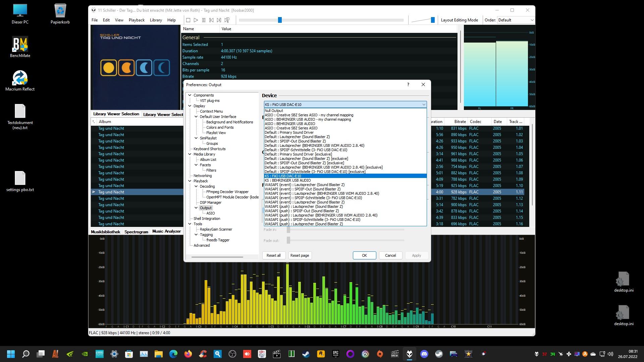
Task: Collapse the Tools tree node
Action: pos(190,224)
